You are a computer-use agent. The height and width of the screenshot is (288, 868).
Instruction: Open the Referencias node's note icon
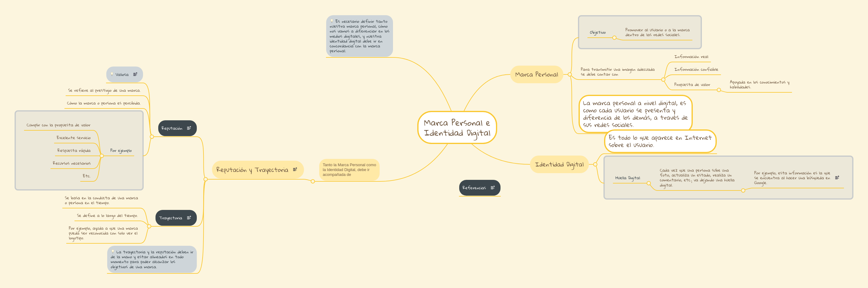click(493, 188)
